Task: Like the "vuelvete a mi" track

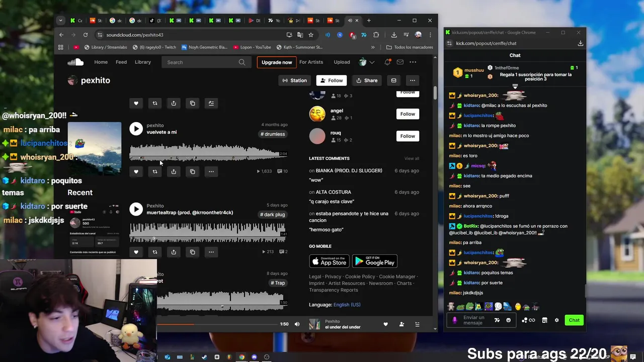Action: (x=136, y=171)
